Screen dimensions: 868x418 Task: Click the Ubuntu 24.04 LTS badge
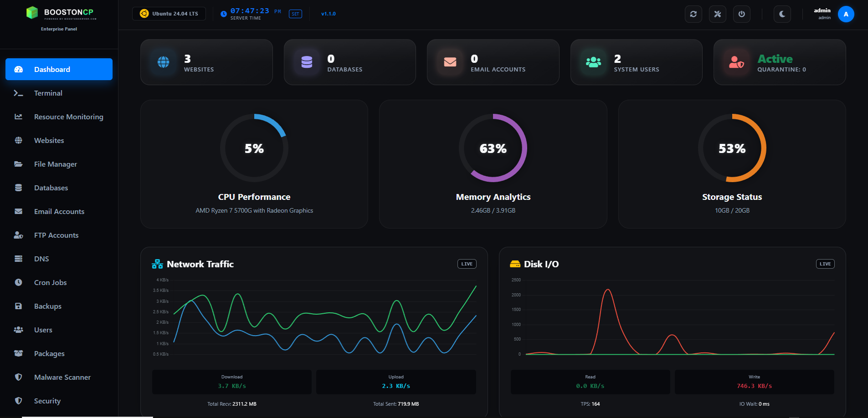coord(169,14)
